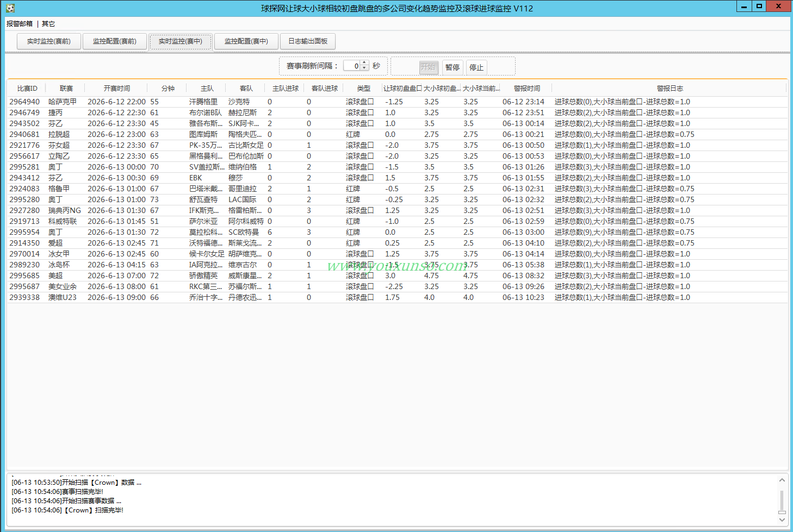Click scroll down arrow in log panel
The height and width of the screenshot is (532, 793).
[782, 519]
